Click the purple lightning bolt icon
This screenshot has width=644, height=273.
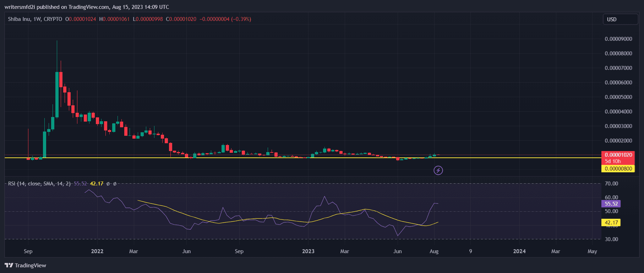pos(438,171)
